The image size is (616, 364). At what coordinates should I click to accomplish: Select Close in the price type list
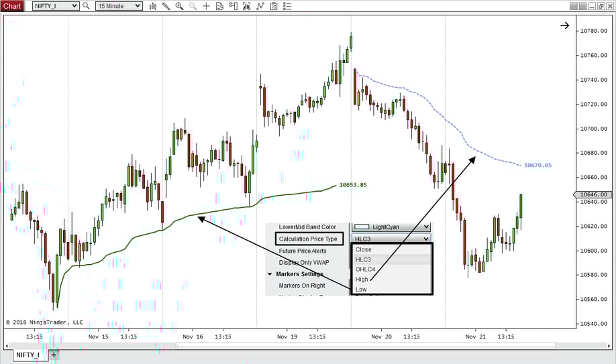(391, 249)
